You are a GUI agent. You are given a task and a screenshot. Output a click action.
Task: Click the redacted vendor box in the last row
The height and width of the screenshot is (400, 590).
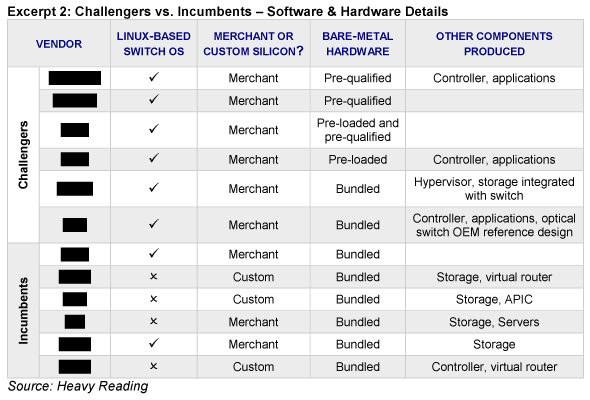click(75, 367)
